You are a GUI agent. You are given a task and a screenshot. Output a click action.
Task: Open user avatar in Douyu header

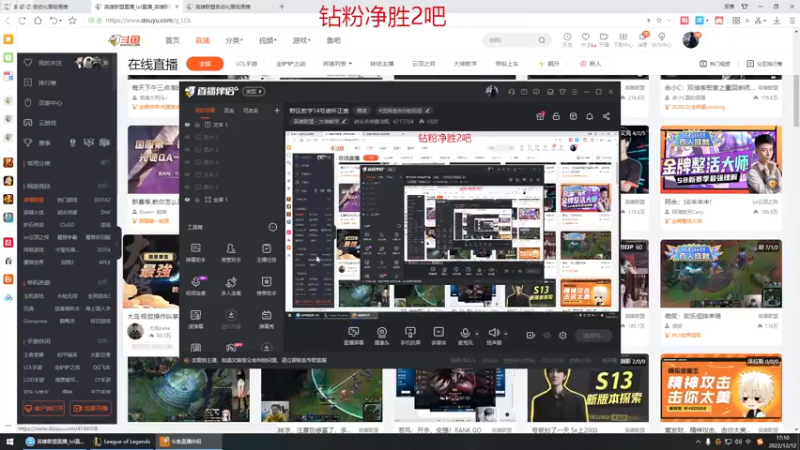[x=691, y=40]
